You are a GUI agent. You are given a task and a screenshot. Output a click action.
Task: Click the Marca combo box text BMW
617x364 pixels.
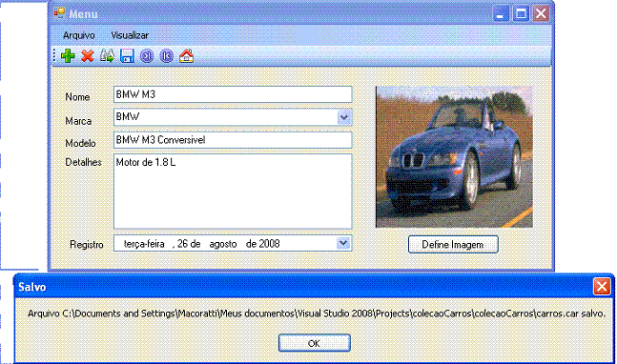point(128,117)
